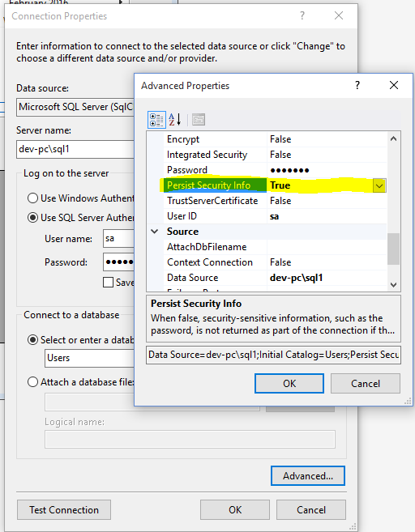
Task: Click the Server name input field
Action: pos(75,149)
